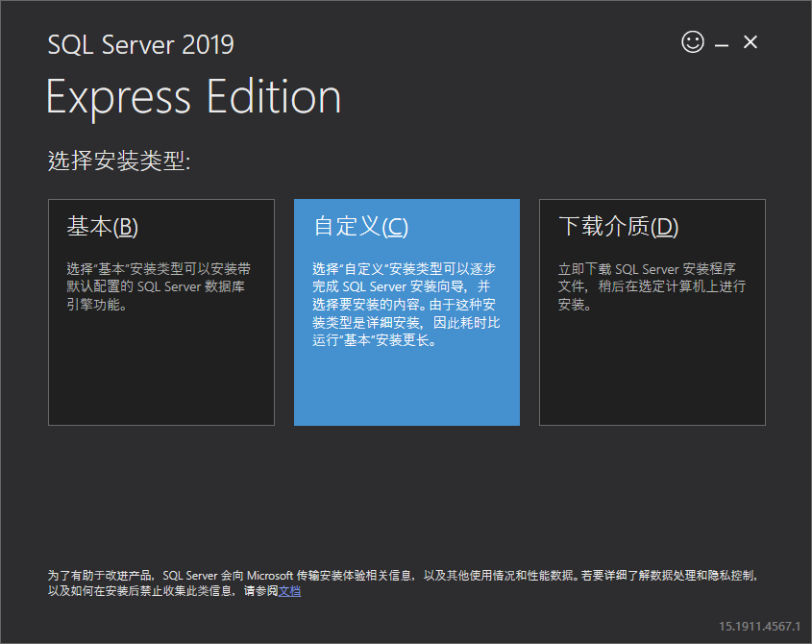The height and width of the screenshot is (644, 812).
Task: Minimize the SQL Server installer window
Action: coord(722,43)
